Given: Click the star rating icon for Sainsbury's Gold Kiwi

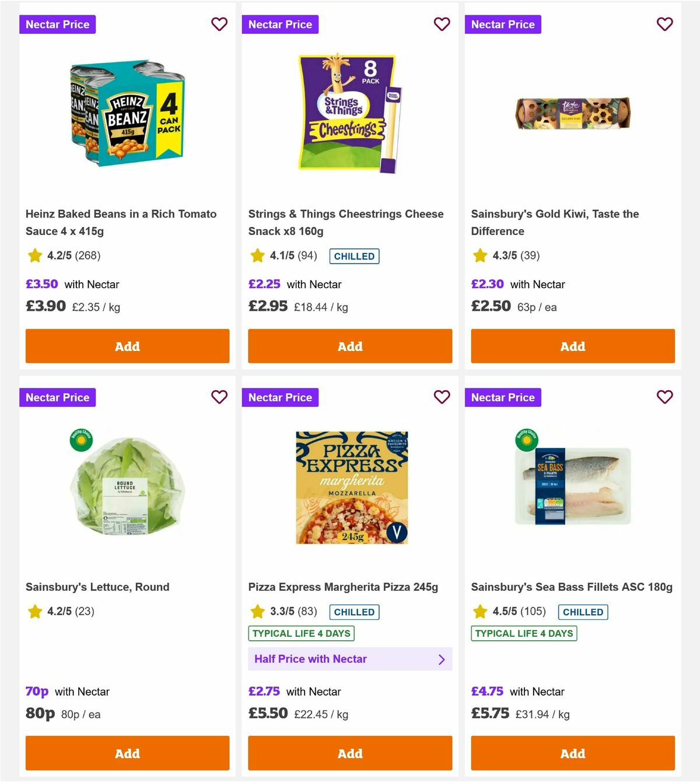Looking at the screenshot, I should (480, 255).
